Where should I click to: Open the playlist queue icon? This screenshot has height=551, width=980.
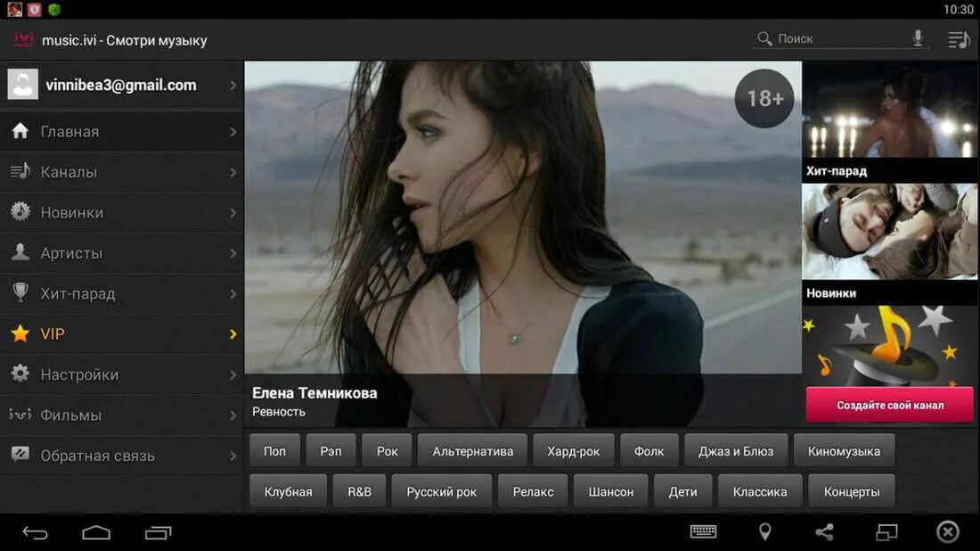click(x=959, y=40)
